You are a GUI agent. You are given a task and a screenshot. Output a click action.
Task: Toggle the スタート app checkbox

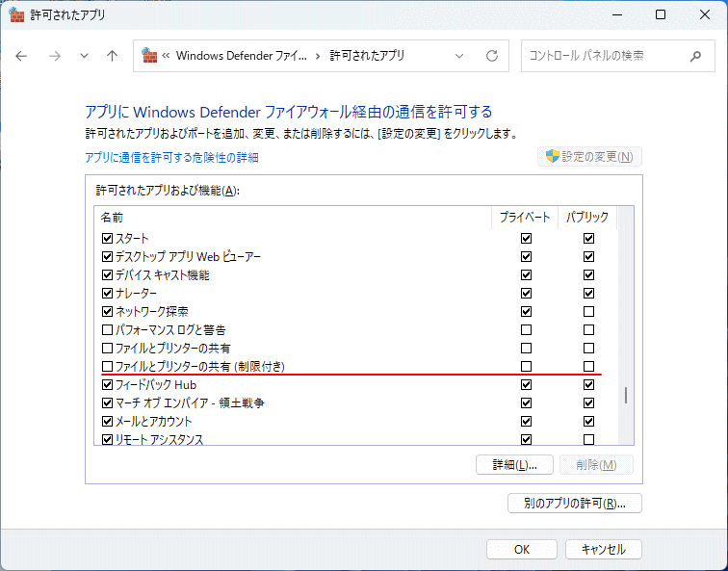click(107, 239)
